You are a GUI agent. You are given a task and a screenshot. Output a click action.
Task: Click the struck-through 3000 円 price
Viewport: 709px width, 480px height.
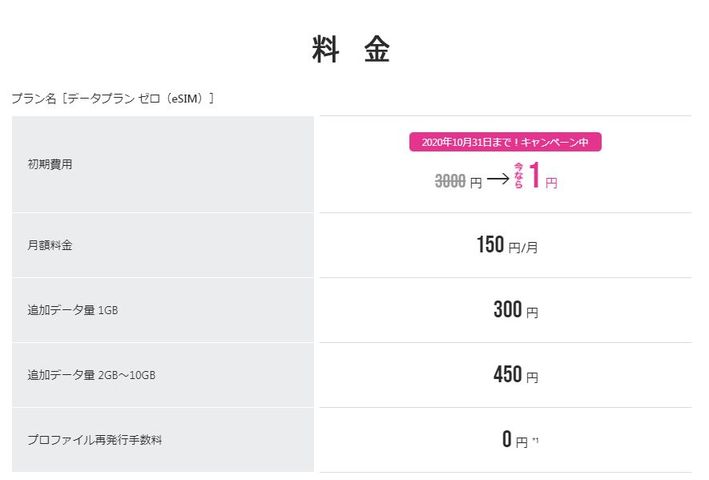(458, 181)
